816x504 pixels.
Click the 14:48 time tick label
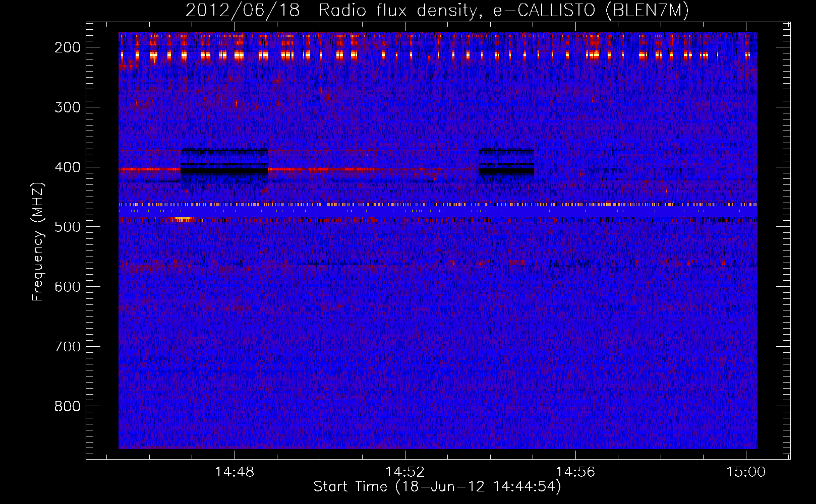pyautogui.click(x=235, y=472)
